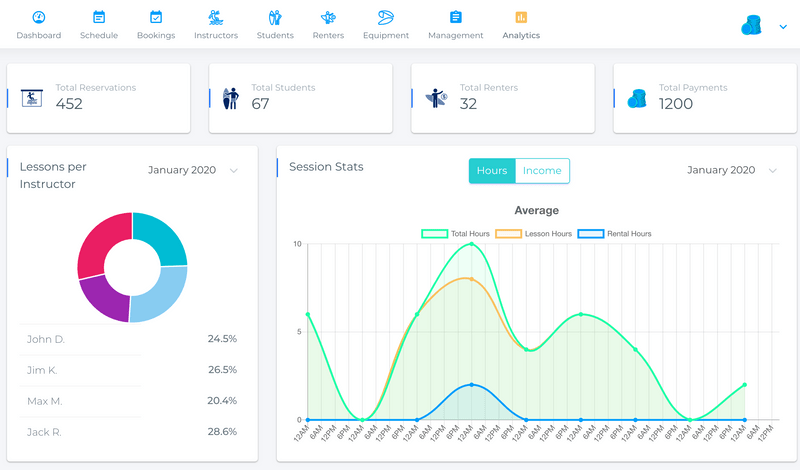Screen dimensions: 800x470
Task: Select January 2020 in Session Stats
Action: click(x=721, y=170)
